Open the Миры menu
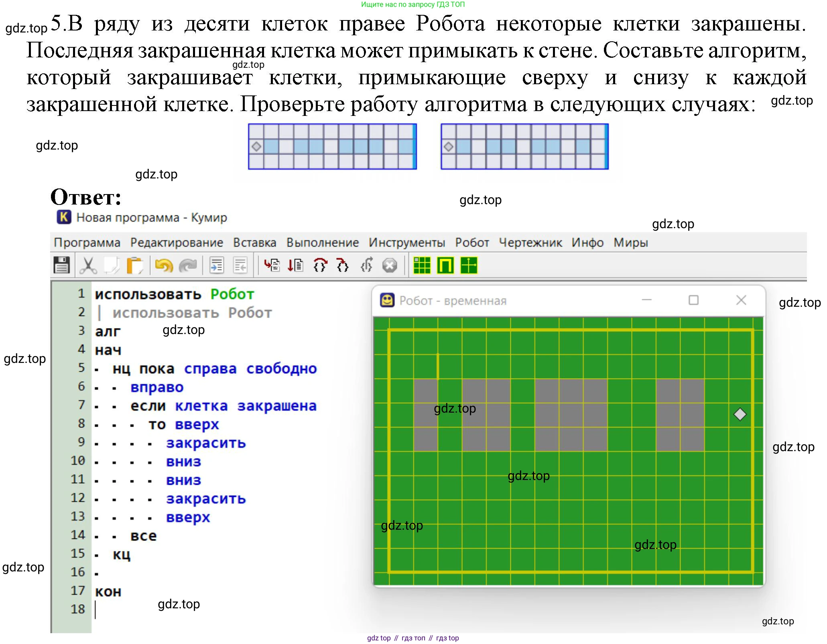 tap(631, 242)
